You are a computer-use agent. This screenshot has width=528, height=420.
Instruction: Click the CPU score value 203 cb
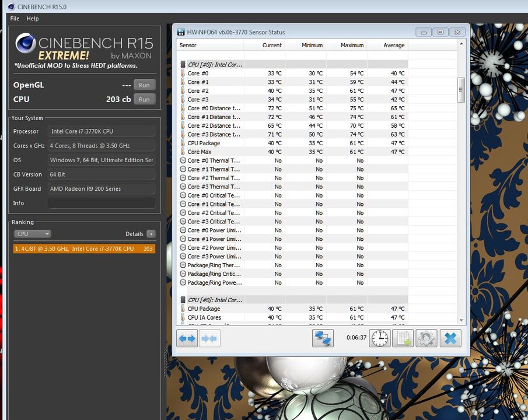118,99
